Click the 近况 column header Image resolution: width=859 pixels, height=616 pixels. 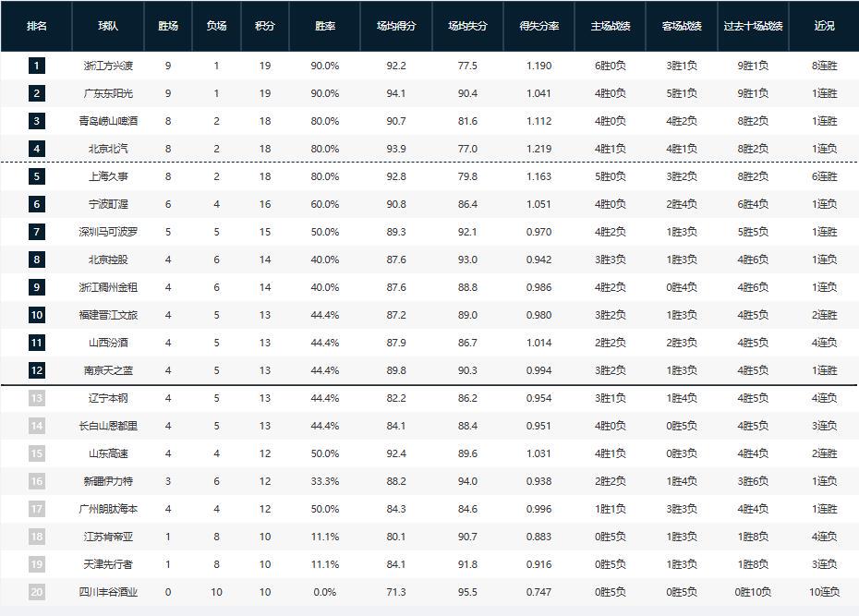(x=825, y=26)
